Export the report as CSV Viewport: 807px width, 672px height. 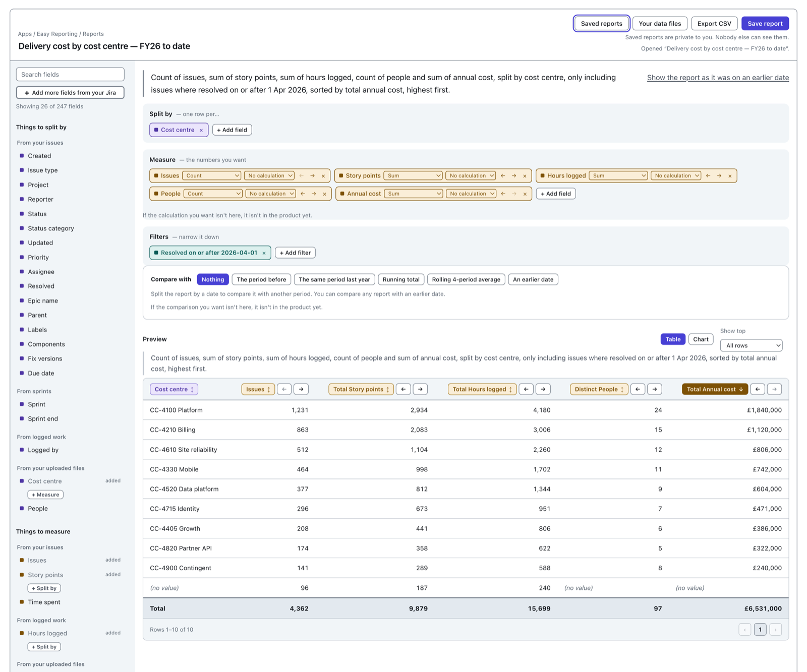point(714,24)
